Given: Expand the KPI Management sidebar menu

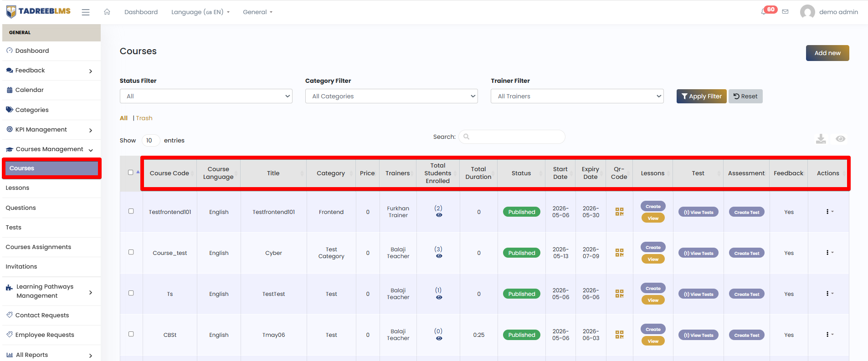Looking at the screenshot, I should 50,130.
